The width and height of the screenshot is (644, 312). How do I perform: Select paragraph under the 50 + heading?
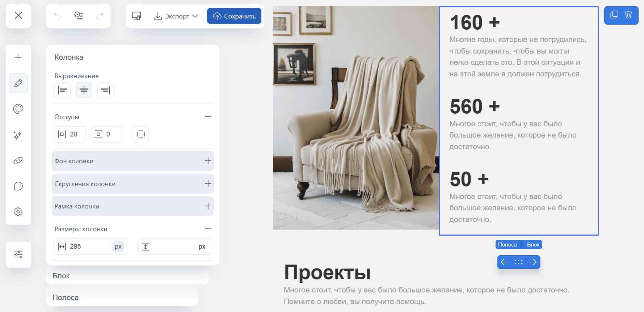[513, 208]
